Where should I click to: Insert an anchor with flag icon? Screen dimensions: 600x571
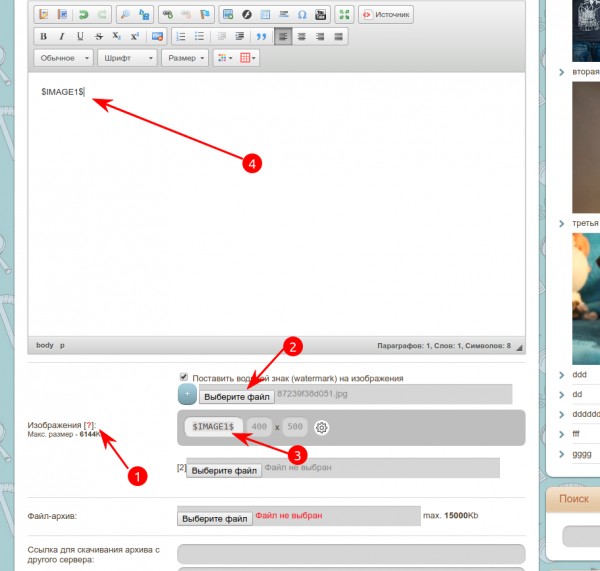[x=205, y=15]
